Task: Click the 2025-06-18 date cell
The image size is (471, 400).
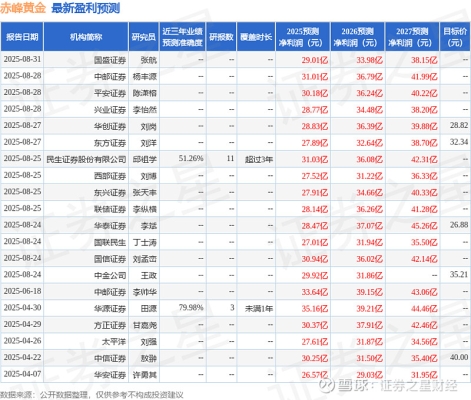Action: pyautogui.click(x=22, y=291)
